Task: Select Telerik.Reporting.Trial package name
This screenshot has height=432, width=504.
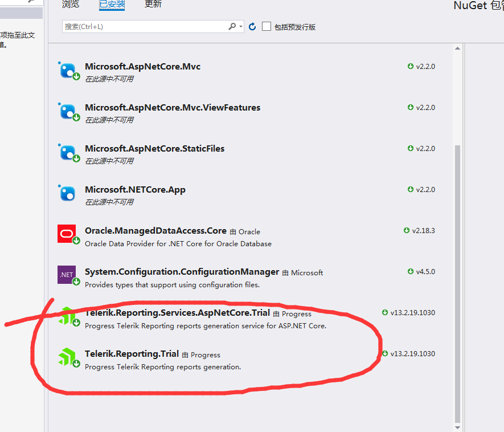Action: (x=132, y=354)
